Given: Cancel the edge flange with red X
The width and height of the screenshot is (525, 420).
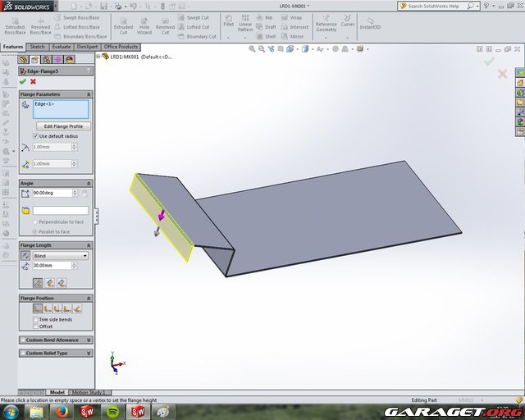Looking at the screenshot, I should click(33, 81).
